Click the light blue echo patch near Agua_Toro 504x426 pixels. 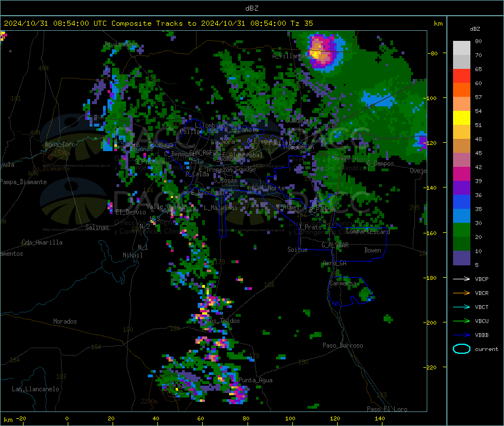[x=108, y=146]
